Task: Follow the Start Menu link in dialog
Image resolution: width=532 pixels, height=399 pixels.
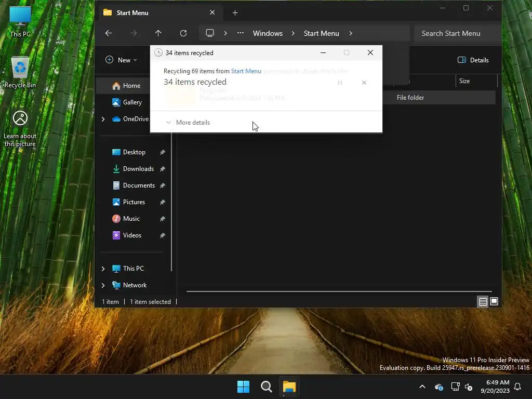Action: [246, 71]
